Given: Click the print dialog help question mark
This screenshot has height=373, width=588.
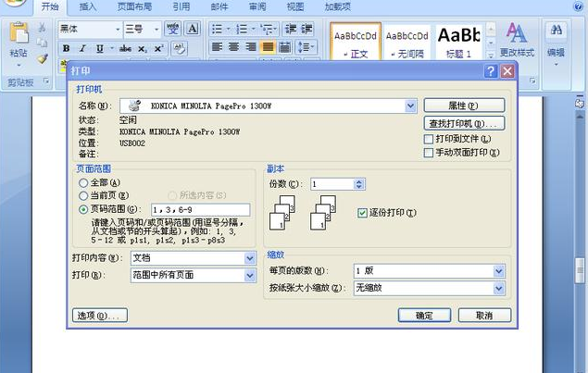Looking at the screenshot, I should click(x=491, y=71).
